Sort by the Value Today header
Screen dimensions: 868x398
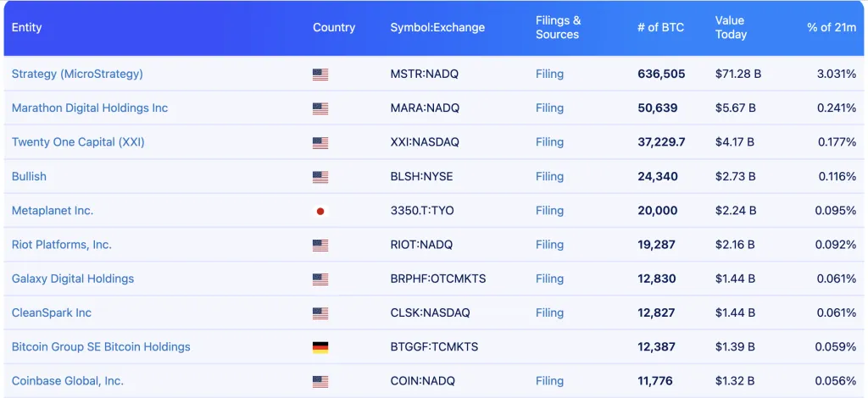click(x=731, y=27)
